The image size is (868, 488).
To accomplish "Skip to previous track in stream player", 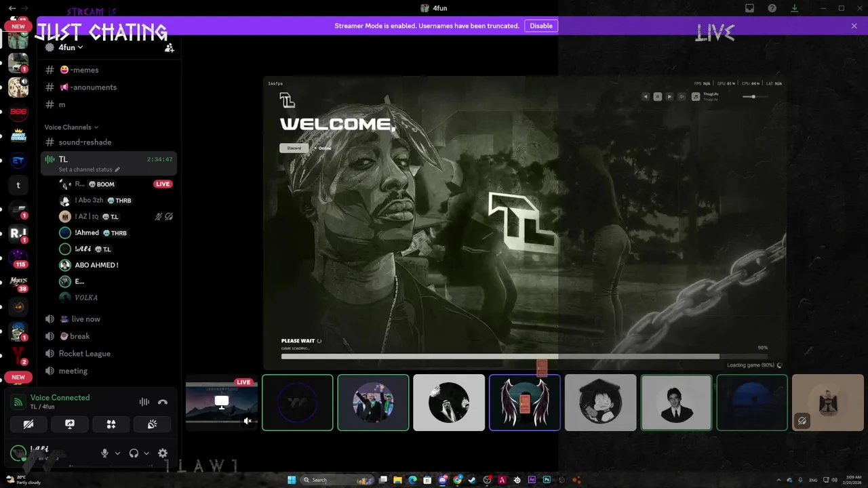I will [646, 97].
